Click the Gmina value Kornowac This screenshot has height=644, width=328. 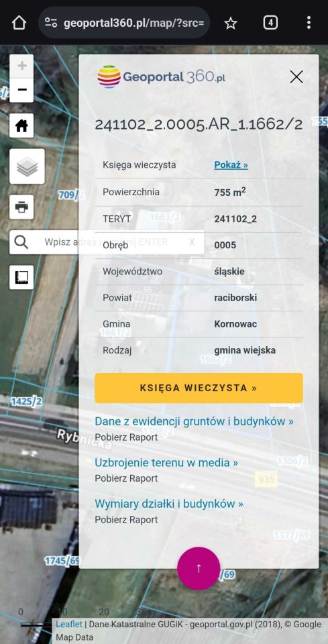[235, 324]
